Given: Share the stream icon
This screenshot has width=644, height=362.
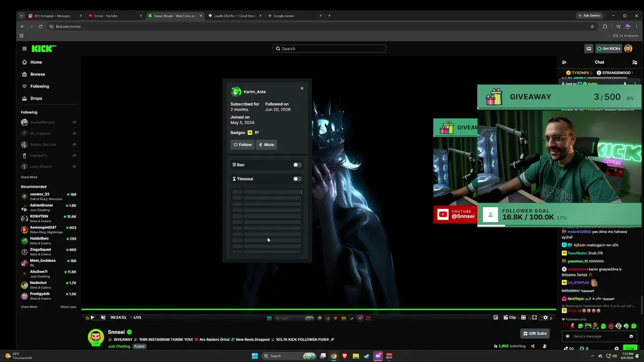Looking at the screenshot, I should point(532,346).
